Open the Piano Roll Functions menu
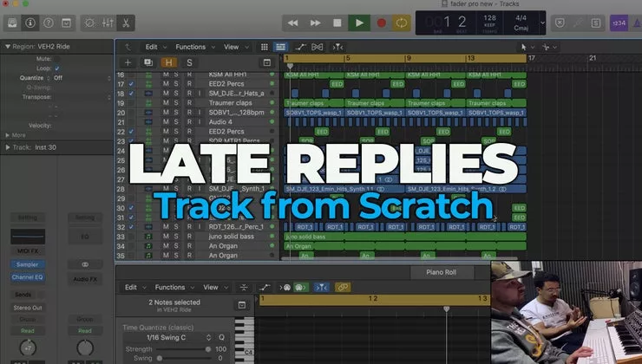 pyautogui.click(x=174, y=288)
